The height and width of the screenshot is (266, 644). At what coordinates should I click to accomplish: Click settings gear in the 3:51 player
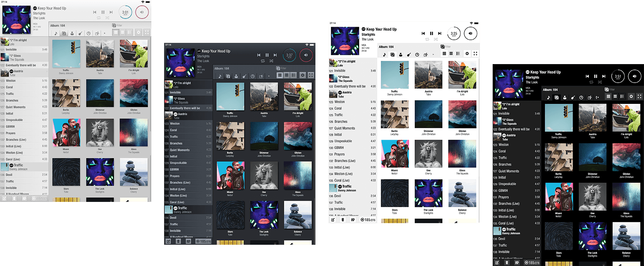pyautogui.click(x=631, y=97)
